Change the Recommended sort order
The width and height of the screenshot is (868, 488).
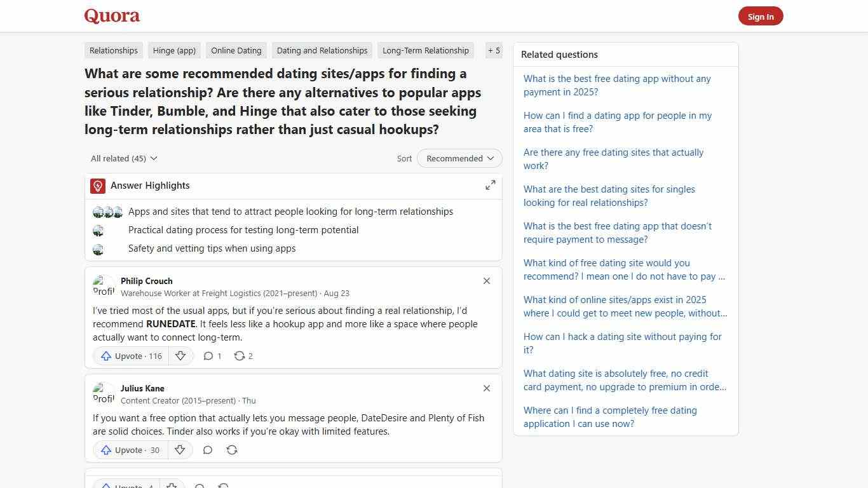pos(459,158)
